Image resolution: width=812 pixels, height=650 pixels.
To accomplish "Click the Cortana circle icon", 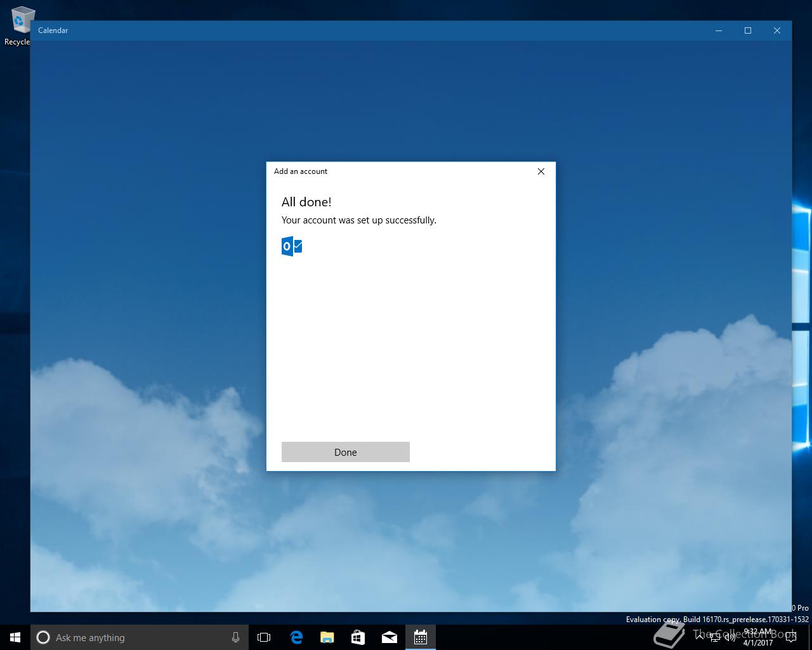I will coord(43,637).
